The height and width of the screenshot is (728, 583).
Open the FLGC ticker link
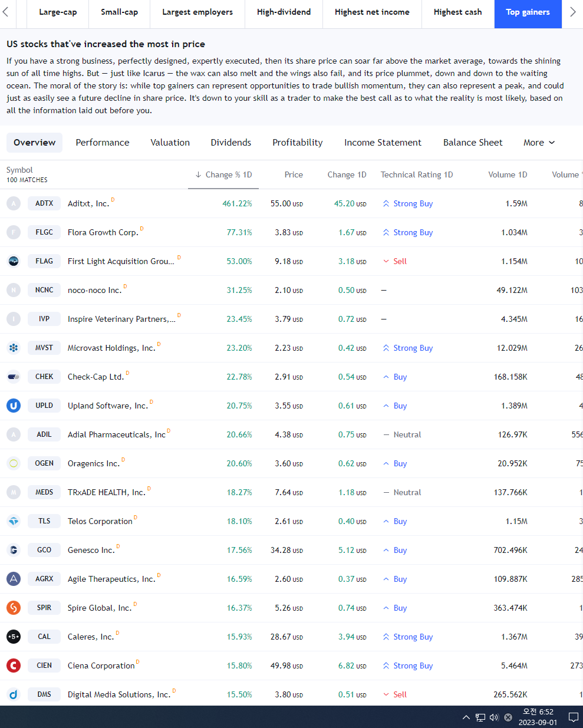coord(44,232)
